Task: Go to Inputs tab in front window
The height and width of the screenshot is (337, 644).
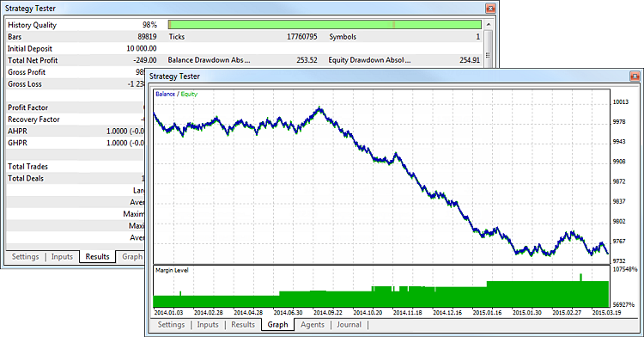Action: [208, 325]
